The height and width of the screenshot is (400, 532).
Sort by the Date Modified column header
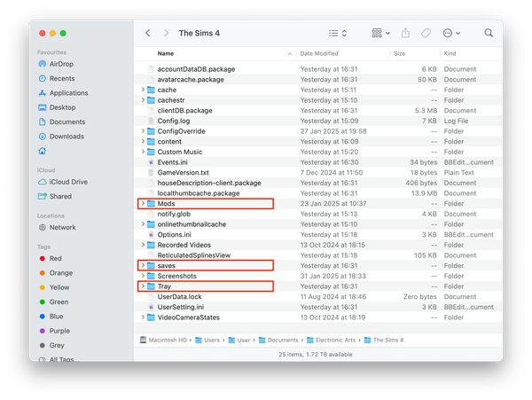[x=319, y=53]
